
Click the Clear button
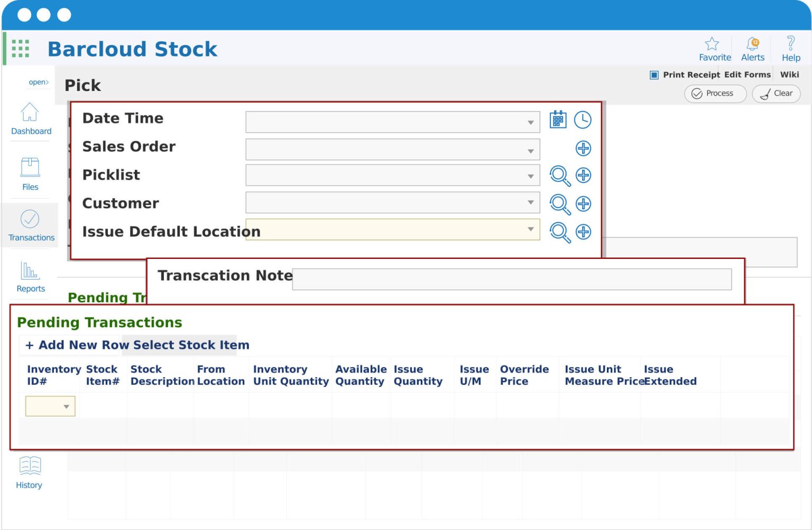click(776, 94)
